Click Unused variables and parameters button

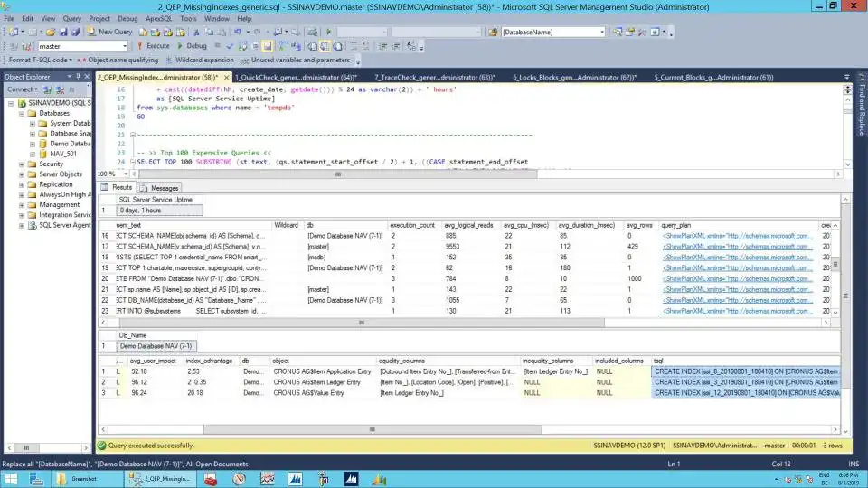click(296, 60)
